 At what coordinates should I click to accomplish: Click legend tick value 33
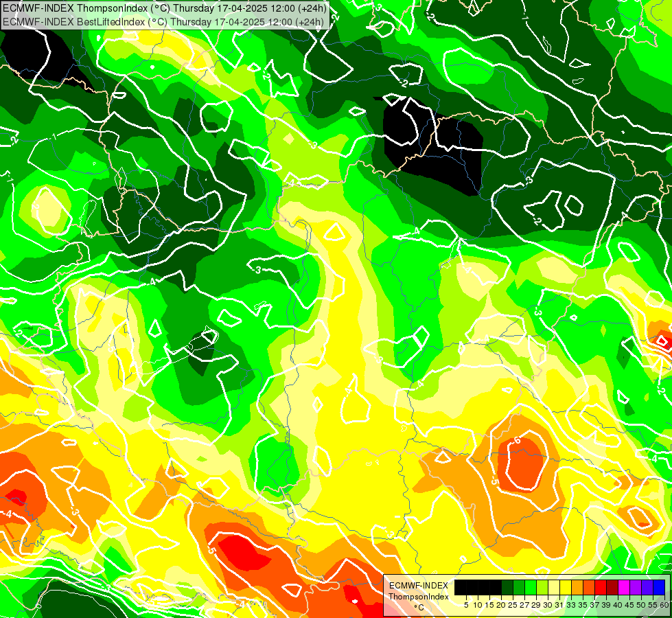[571, 605]
